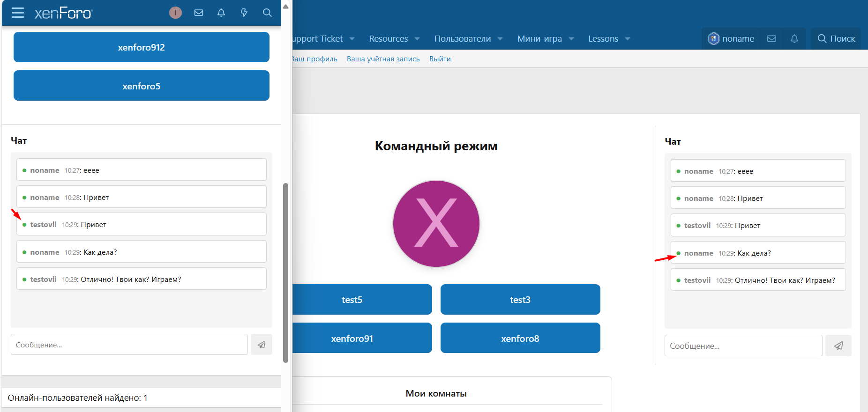Send message with right chat paper plane
This screenshot has width=868, height=412.
pyautogui.click(x=838, y=346)
